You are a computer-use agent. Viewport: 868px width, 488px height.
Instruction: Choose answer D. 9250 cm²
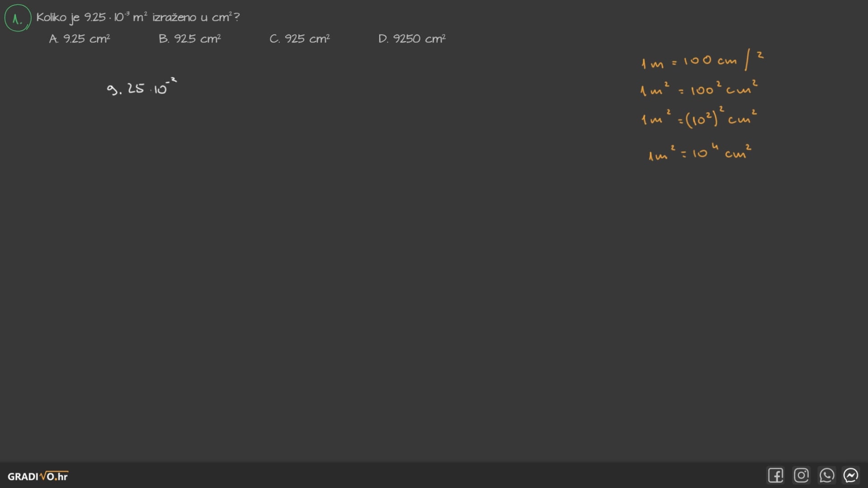412,39
